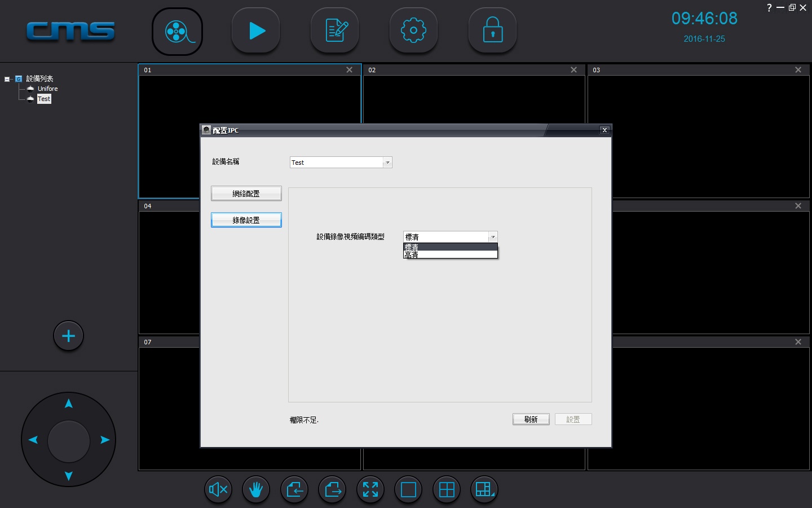Viewport: 812px width, 508px height.
Task: Click the 權限不足 status message
Action: (x=304, y=420)
